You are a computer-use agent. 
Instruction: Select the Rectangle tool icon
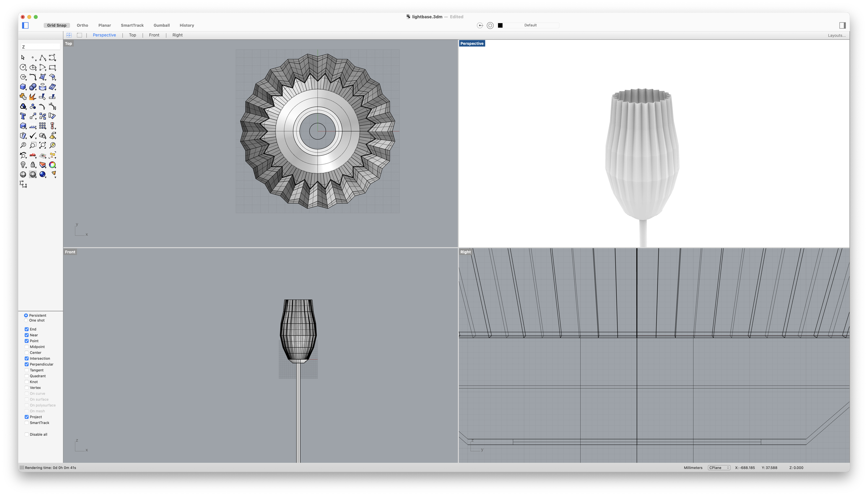(52, 68)
